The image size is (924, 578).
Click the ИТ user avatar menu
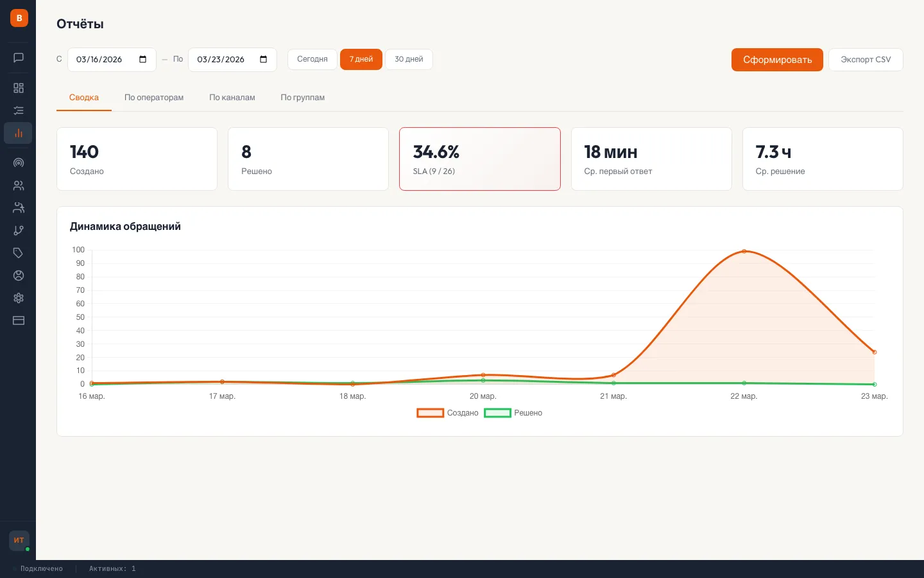[19, 540]
